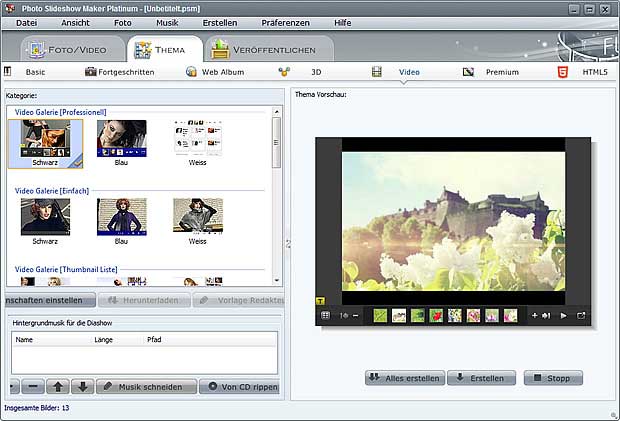Click the category list scrollbar thumb
Screen dimensions: 620x421
(276, 142)
